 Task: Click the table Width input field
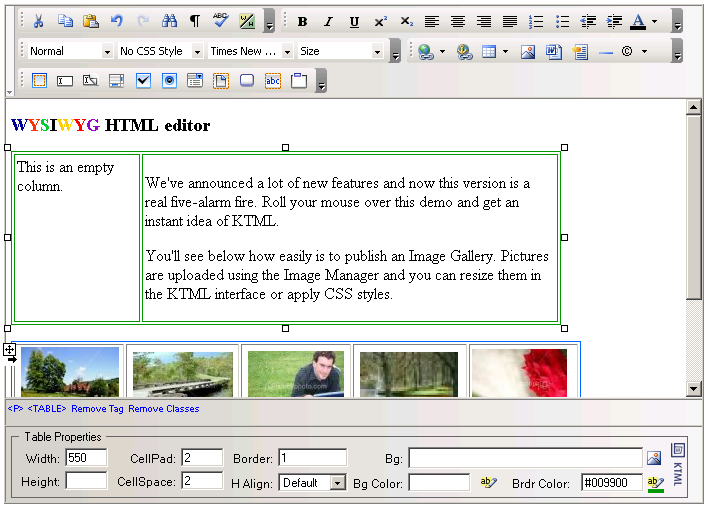coord(86,457)
